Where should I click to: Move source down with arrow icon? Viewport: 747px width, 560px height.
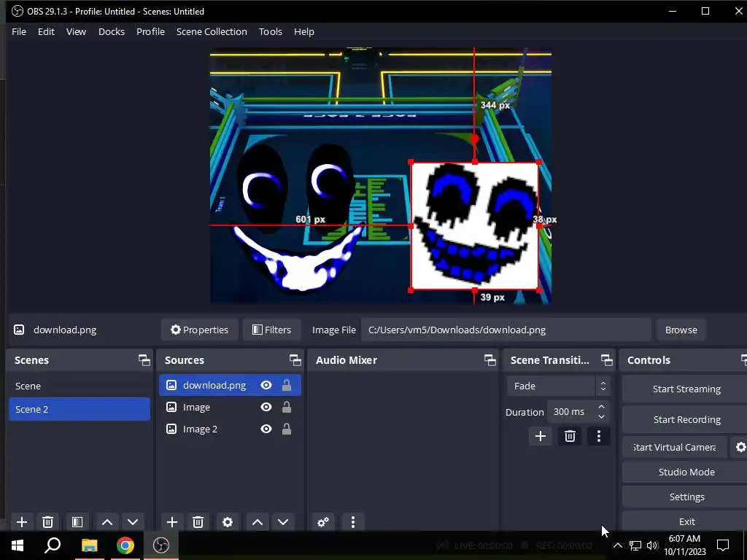pos(283,522)
